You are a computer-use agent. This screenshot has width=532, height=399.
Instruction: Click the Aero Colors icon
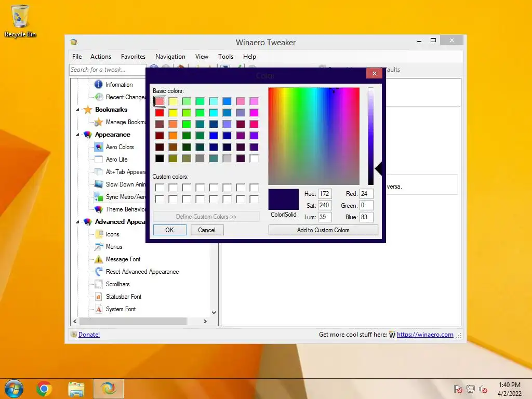(x=99, y=147)
